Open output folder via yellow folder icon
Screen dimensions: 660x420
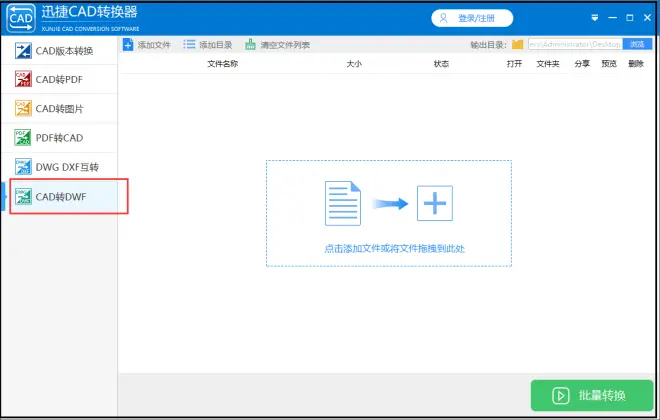517,45
